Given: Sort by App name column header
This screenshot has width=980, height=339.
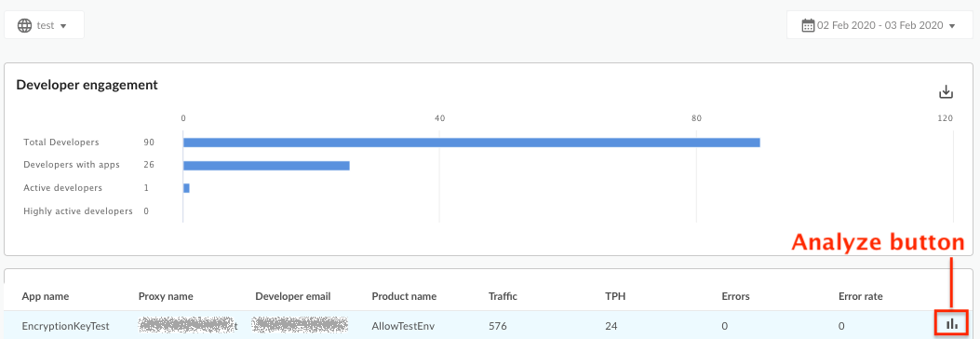Looking at the screenshot, I should (x=46, y=296).
